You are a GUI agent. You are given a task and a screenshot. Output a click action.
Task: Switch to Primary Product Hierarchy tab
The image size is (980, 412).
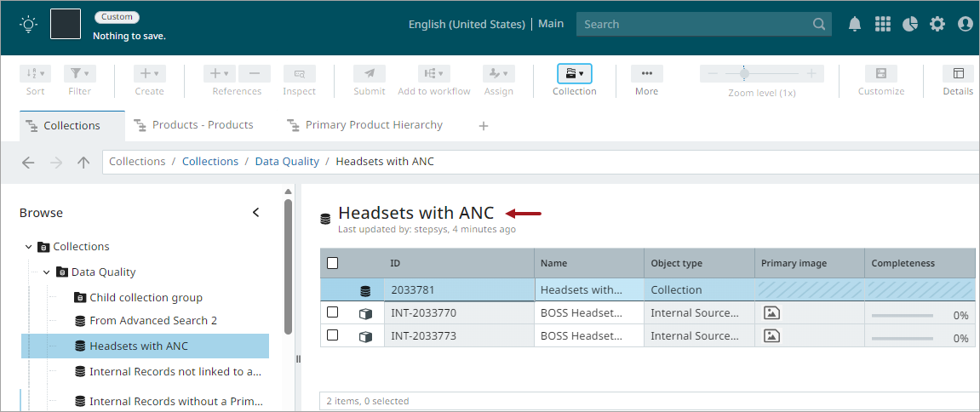374,125
